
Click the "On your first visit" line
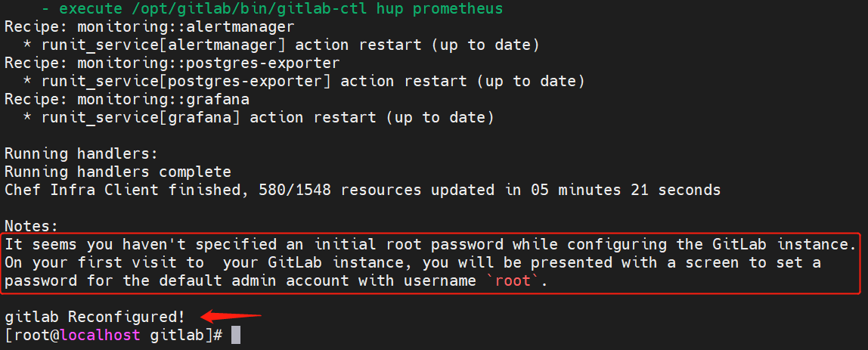pos(413,263)
